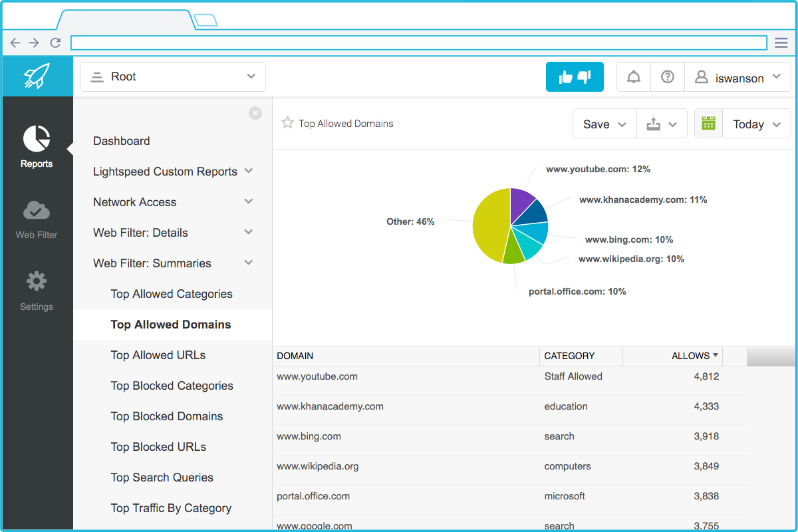Viewport: 798px width, 532px height.
Task: Open the Root group dropdown
Action: tap(173, 76)
